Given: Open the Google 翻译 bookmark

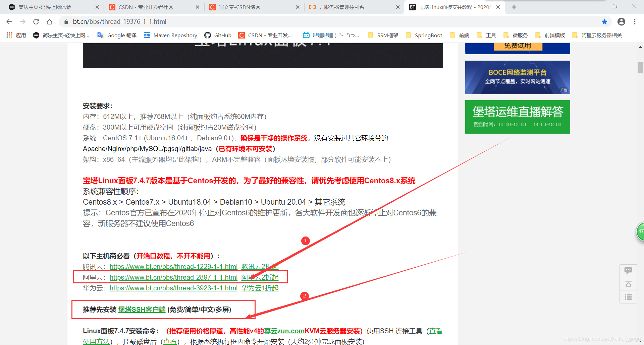Looking at the screenshot, I should [117, 35].
